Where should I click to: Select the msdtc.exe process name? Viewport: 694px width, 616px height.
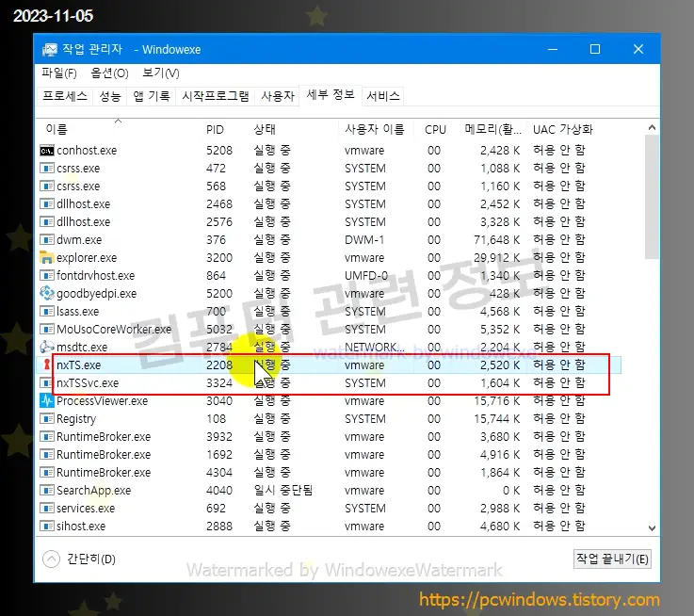(82, 348)
